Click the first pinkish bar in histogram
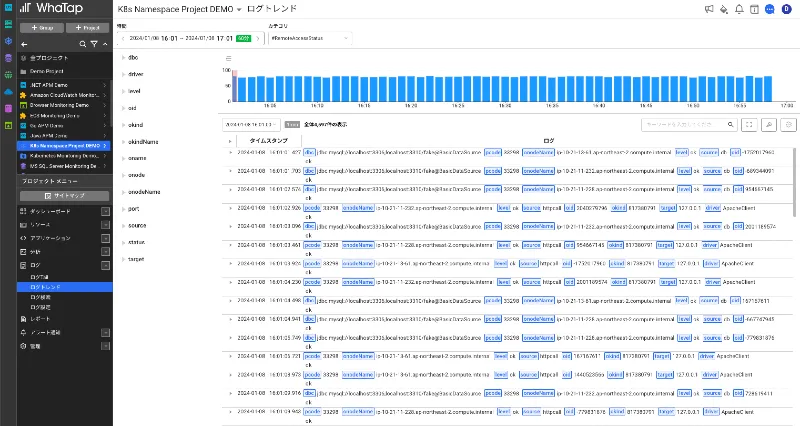The image size is (800, 426). point(235,86)
